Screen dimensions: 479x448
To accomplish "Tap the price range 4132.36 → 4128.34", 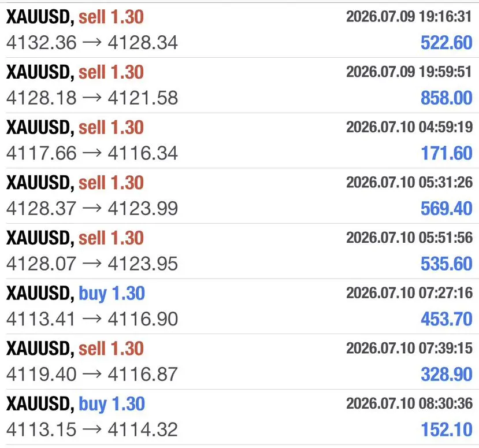I will 92,42.
